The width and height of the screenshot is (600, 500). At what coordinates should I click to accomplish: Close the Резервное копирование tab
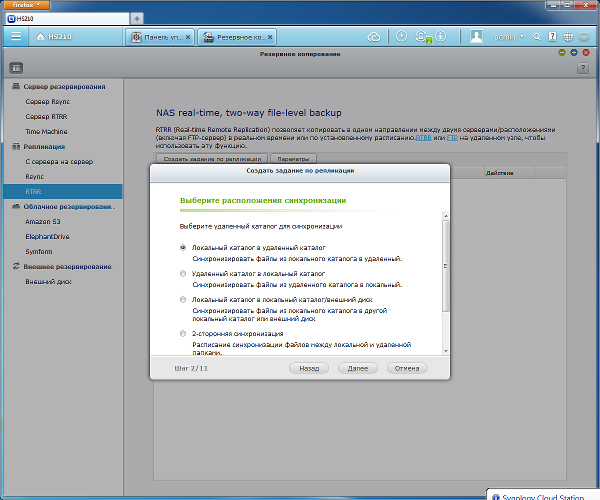pyautogui.click(x=270, y=37)
